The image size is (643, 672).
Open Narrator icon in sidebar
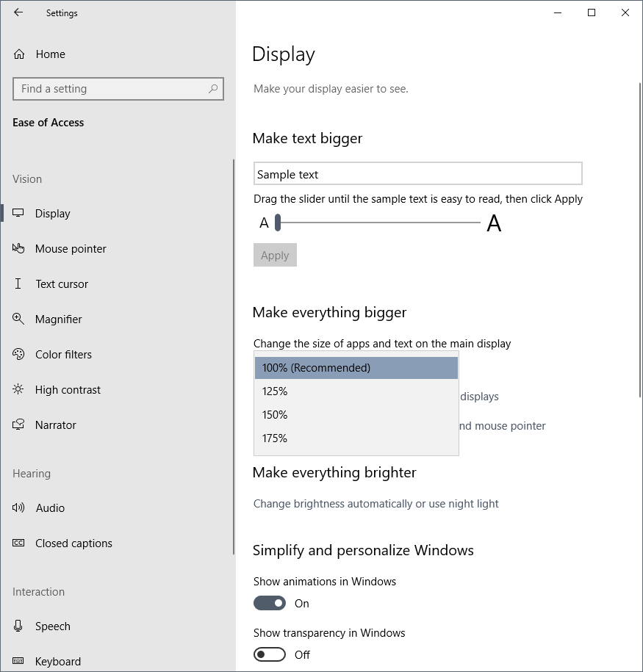click(x=18, y=424)
